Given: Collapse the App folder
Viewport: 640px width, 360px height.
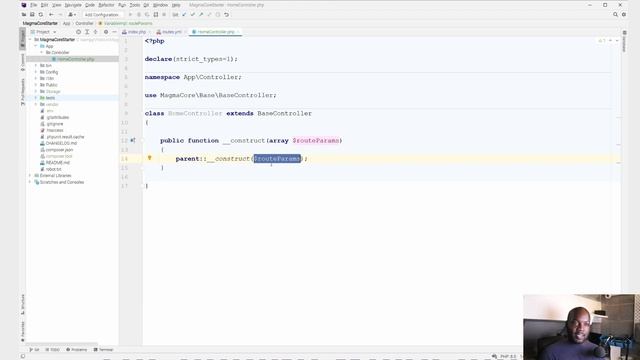Looking at the screenshot, I should (x=36, y=46).
